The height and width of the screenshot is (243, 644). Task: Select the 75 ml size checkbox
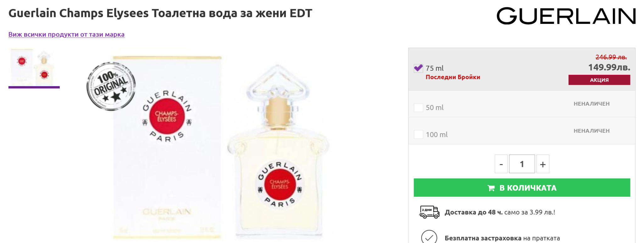point(418,68)
